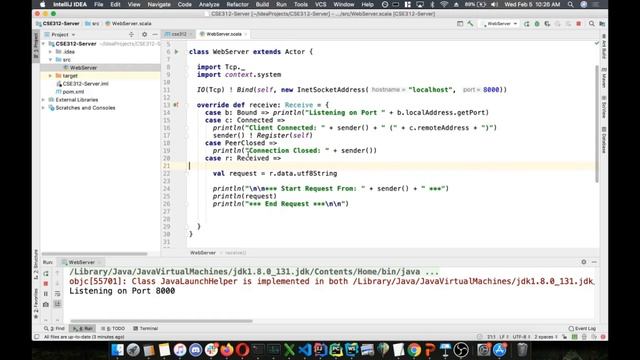Image resolution: width=640 pixels, height=360 pixels.
Task: Collapse the CSE312-Server root node
Action: coord(44,44)
